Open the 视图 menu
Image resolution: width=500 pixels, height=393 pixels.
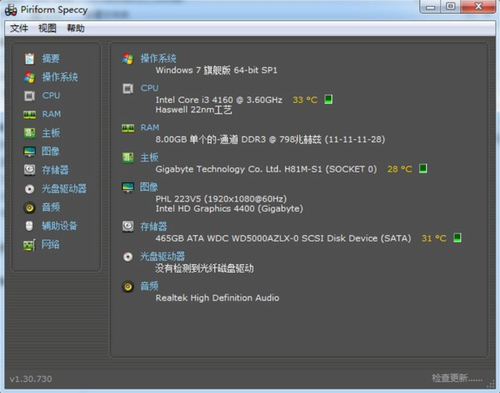(47, 28)
